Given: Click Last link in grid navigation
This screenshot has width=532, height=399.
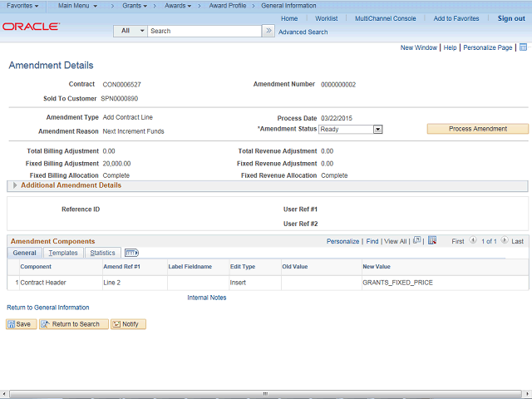Looking at the screenshot, I should (517, 241).
